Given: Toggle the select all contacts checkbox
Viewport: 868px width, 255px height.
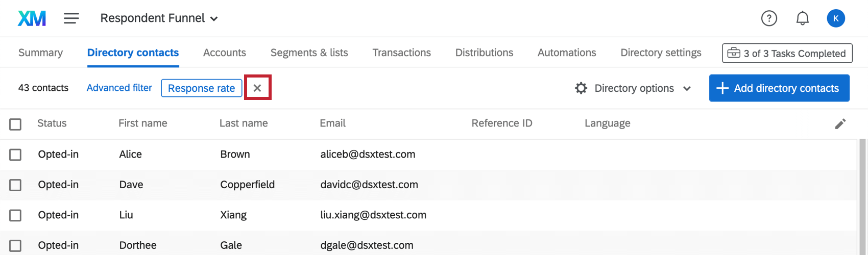Looking at the screenshot, I should tap(15, 124).
